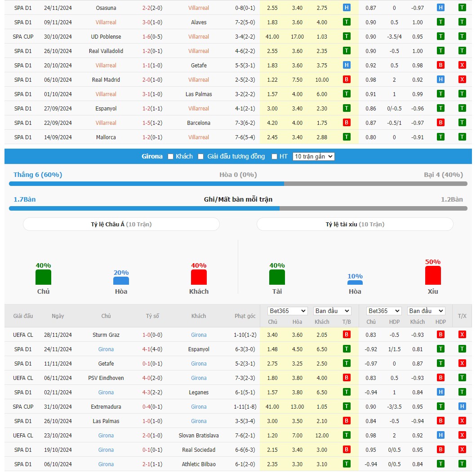Click the T/X column header

coord(462,316)
